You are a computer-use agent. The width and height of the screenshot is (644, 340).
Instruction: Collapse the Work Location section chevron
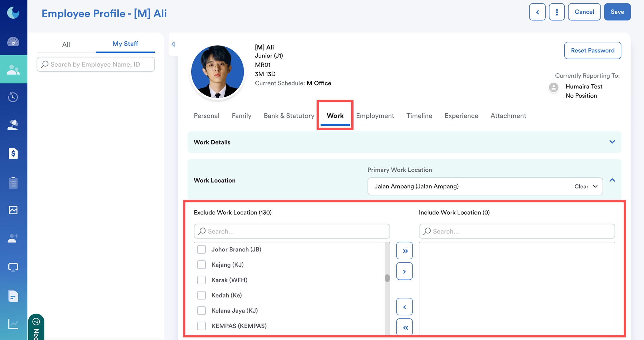pyautogui.click(x=612, y=180)
